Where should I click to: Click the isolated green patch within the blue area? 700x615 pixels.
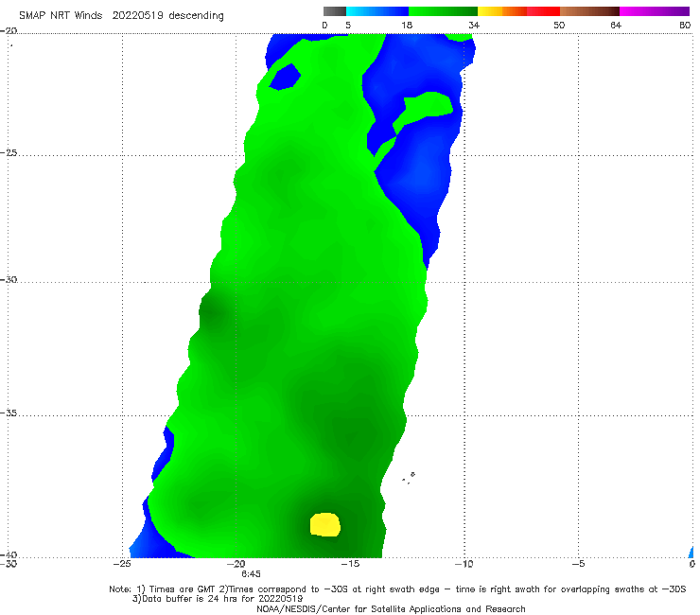[424, 111]
